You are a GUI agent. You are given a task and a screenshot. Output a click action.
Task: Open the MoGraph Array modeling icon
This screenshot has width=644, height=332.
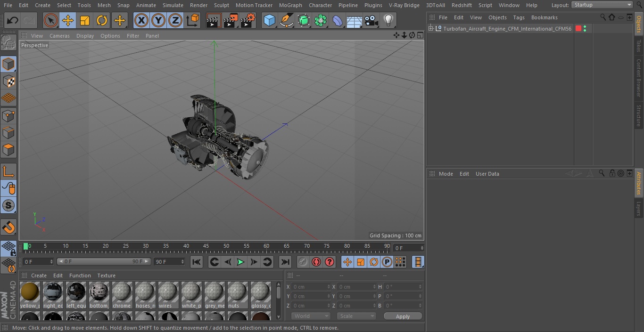tap(321, 20)
